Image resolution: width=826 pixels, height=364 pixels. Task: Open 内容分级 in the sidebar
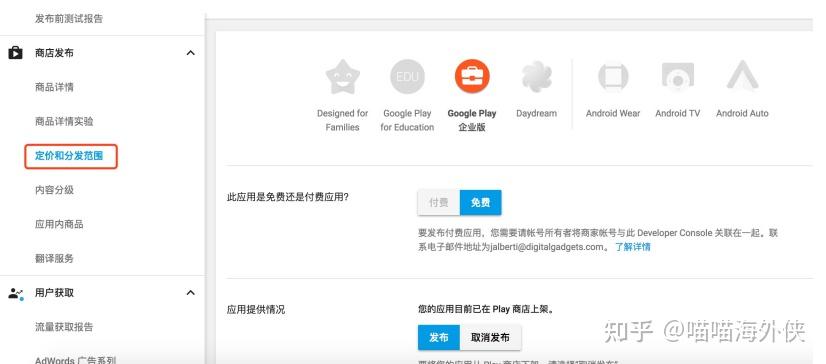pyautogui.click(x=54, y=190)
